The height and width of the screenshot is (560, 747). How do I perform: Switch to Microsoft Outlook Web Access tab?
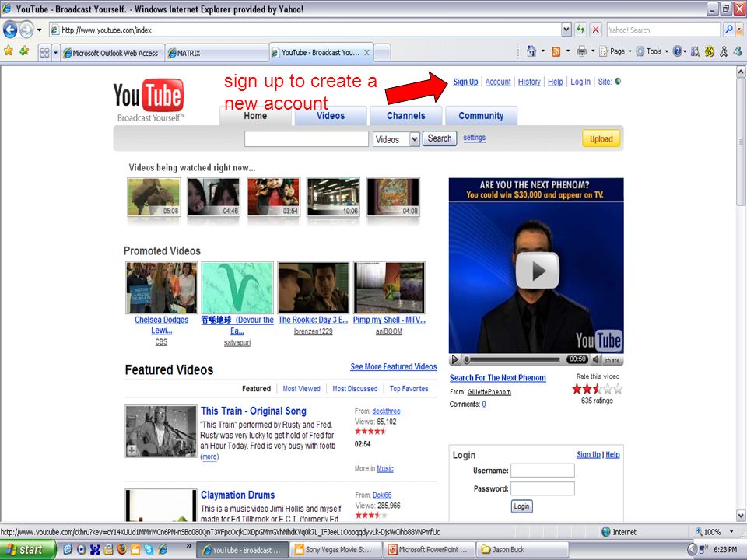click(x=112, y=53)
